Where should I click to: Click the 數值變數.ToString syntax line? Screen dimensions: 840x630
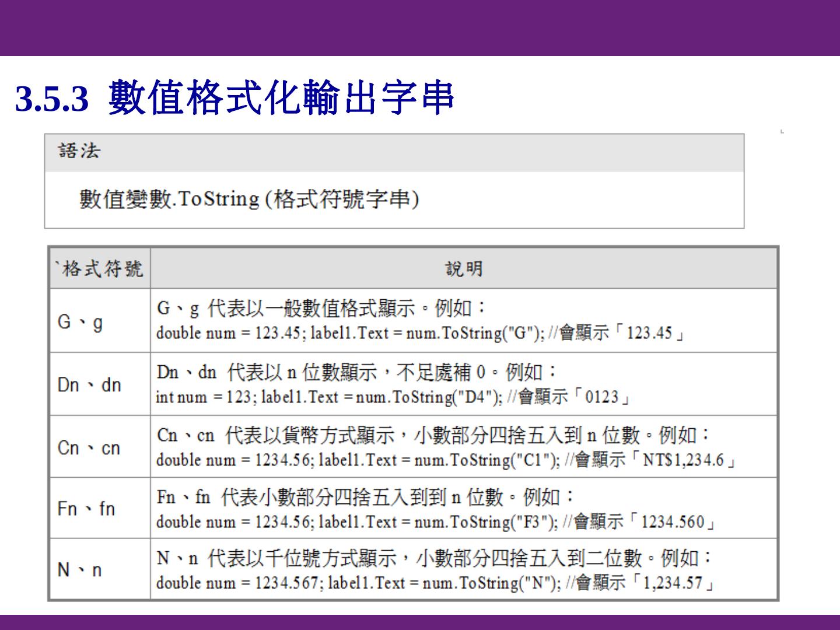249,199
